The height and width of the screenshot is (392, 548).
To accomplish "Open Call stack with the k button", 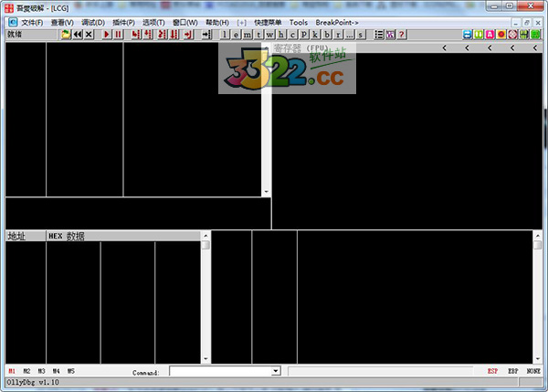I will [x=315, y=35].
